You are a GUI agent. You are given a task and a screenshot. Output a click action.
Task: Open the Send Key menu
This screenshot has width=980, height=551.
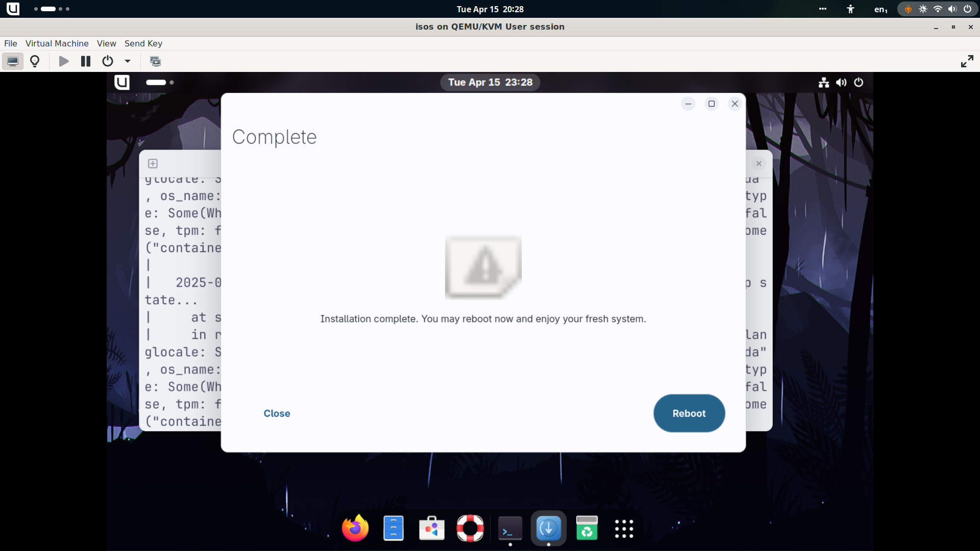coord(143,43)
